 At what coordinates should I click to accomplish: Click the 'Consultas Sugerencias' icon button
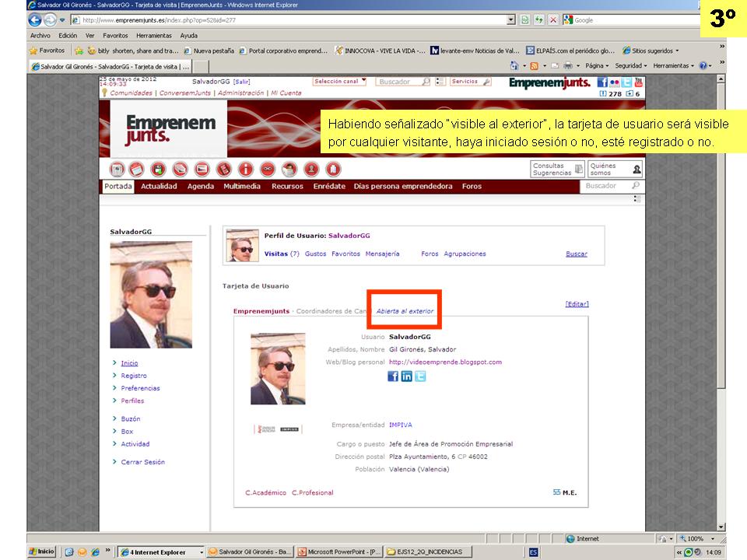point(578,169)
